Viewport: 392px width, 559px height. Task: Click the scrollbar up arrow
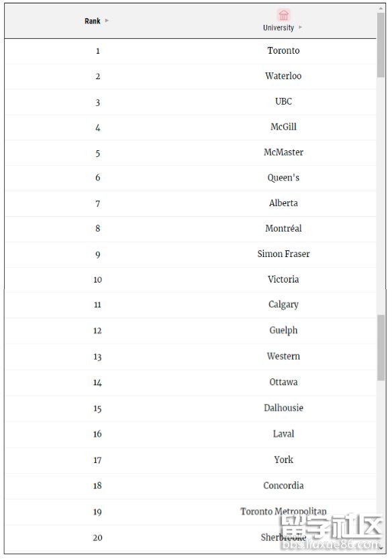pyautogui.click(x=381, y=7)
